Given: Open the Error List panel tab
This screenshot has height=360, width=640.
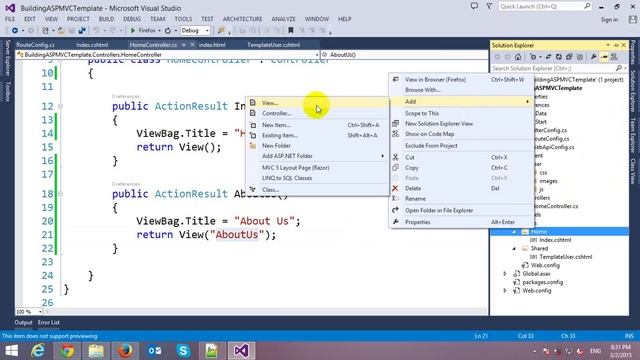Looking at the screenshot, I should 49,322.
